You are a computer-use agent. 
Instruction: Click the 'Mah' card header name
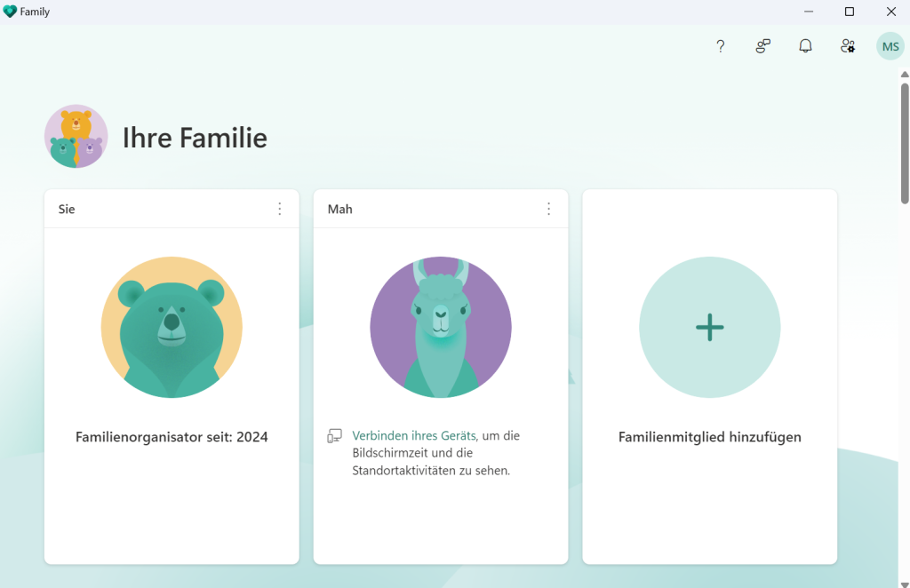click(x=339, y=210)
